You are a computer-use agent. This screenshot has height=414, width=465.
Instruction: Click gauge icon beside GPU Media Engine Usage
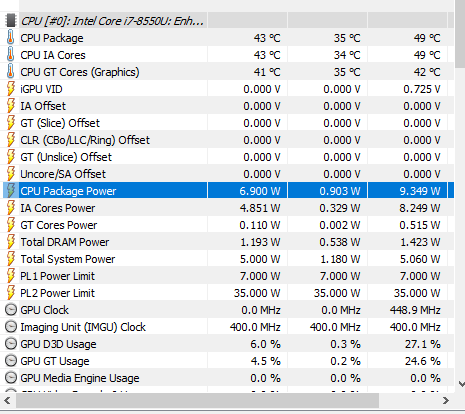coord(11,378)
